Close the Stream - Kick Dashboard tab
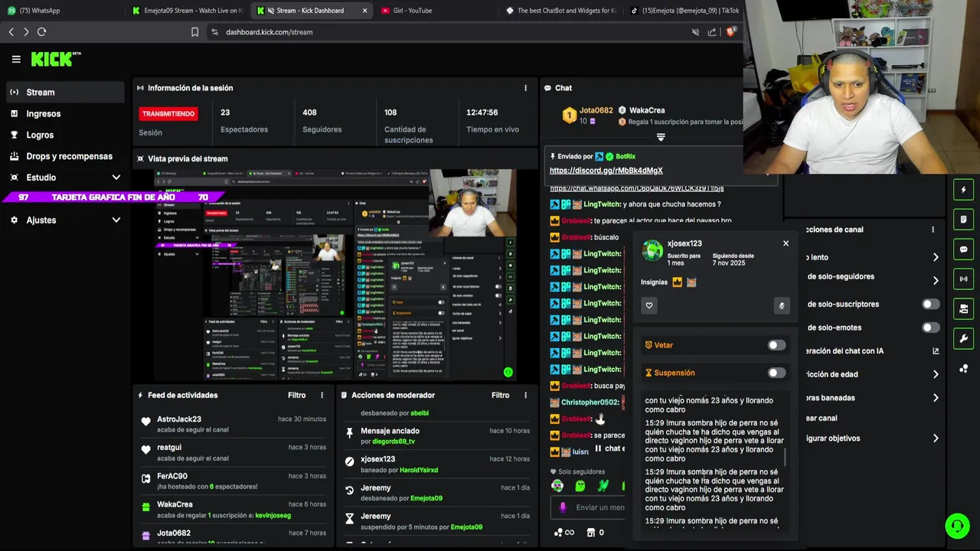The width and height of the screenshot is (980, 551). click(364, 11)
